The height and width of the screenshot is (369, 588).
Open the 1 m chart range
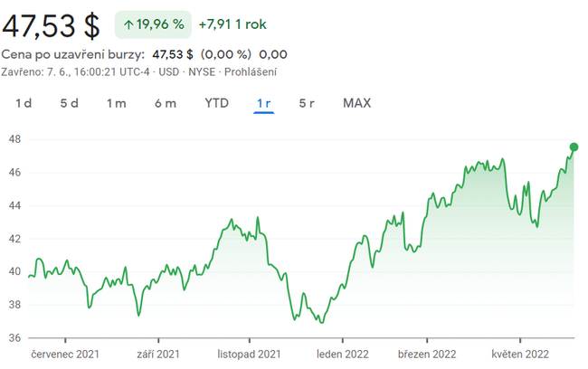click(117, 103)
